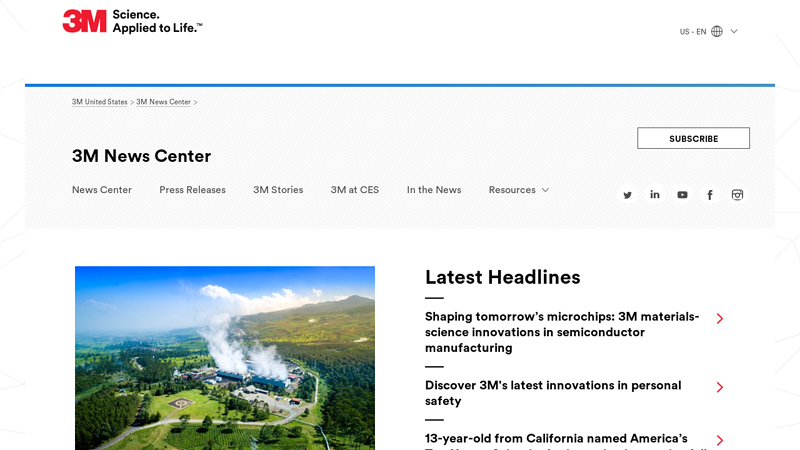Select the News Center tab

pos(102,190)
